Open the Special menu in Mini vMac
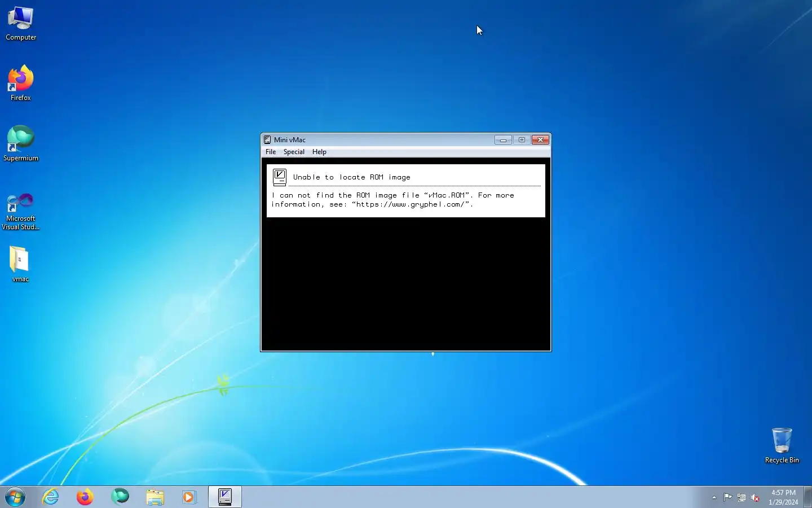812x508 pixels. click(294, 152)
